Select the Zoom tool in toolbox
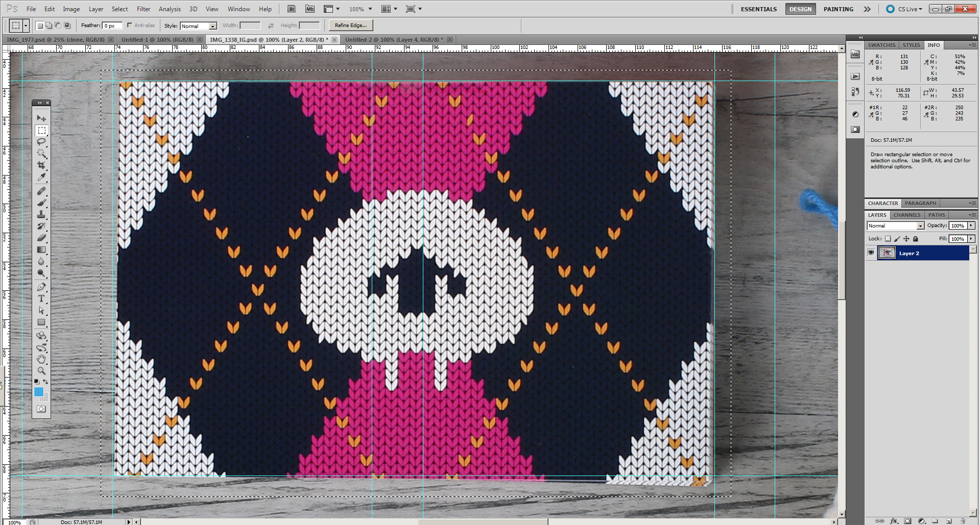Screen dimensions: 980x525 coord(41,371)
